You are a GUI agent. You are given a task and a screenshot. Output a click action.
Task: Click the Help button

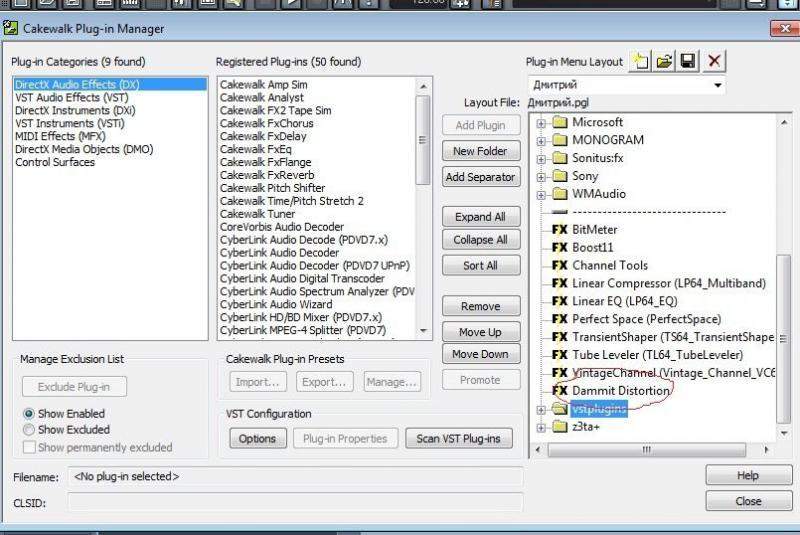[748, 475]
